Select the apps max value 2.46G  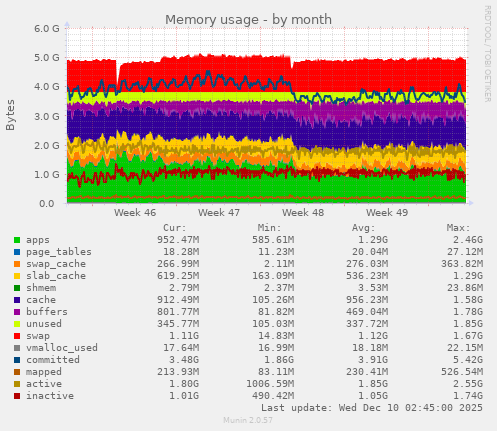pyautogui.click(x=468, y=240)
